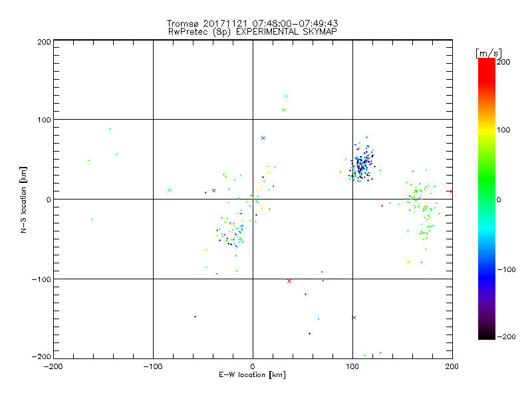Click the x-axis -100 tick label
The image size is (532, 399).
153,366
